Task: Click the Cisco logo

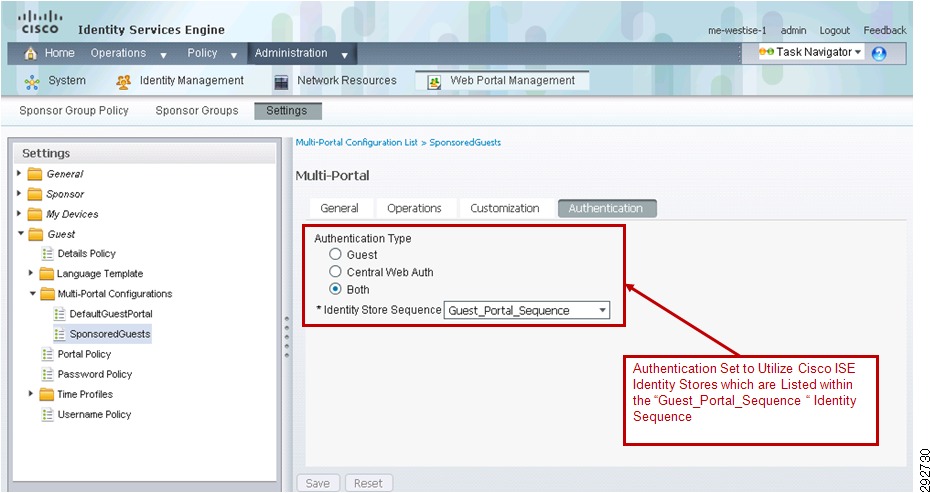Action: pos(40,23)
